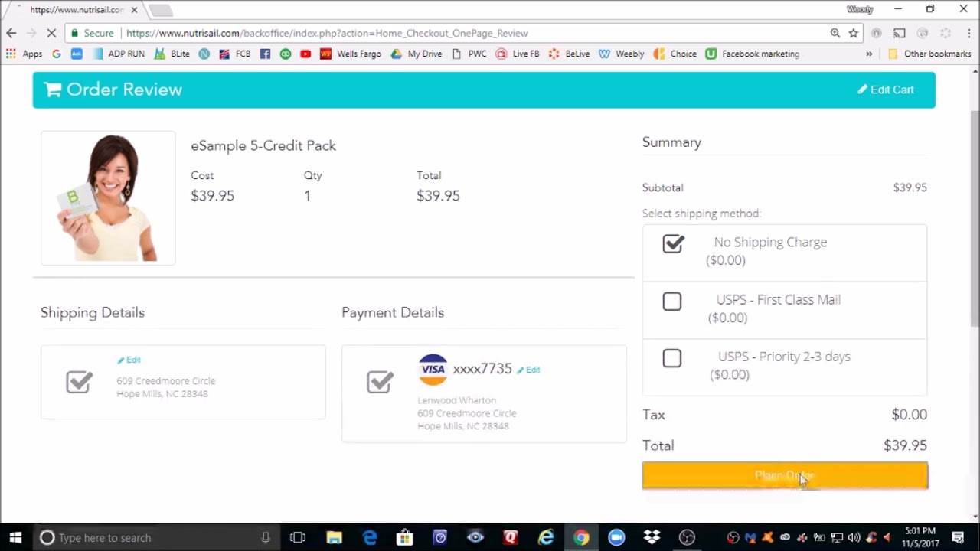Viewport: 980px width, 551px height.
Task: Open the ADP RUN bookmark
Action: pyautogui.click(x=118, y=54)
